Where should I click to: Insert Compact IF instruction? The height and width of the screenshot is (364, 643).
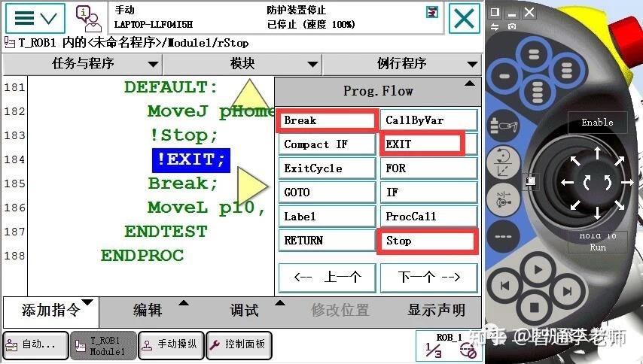click(x=327, y=144)
